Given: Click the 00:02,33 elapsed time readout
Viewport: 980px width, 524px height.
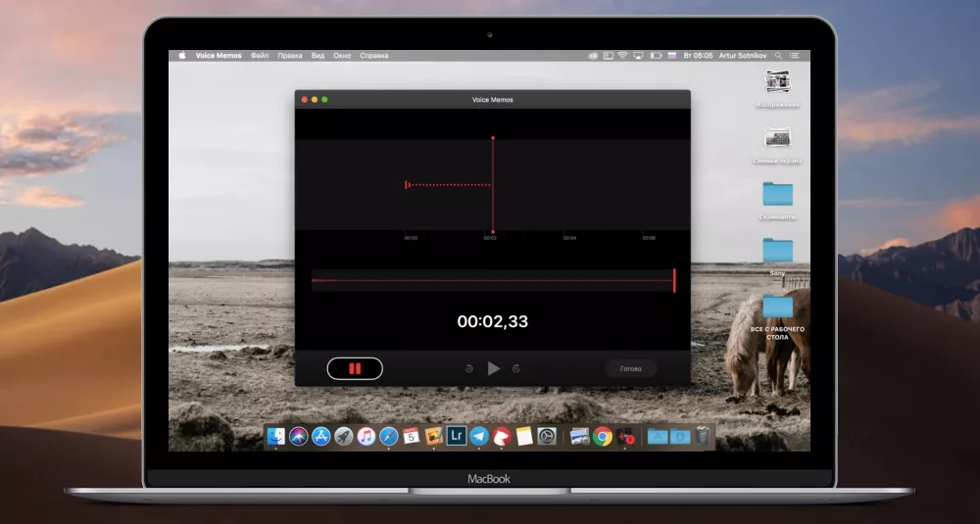Looking at the screenshot, I should tap(493, 321).
